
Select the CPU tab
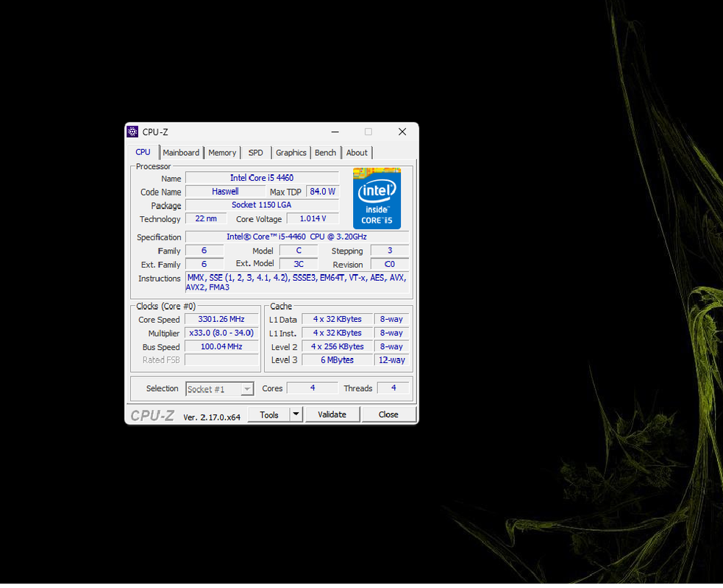pos(143,152)
